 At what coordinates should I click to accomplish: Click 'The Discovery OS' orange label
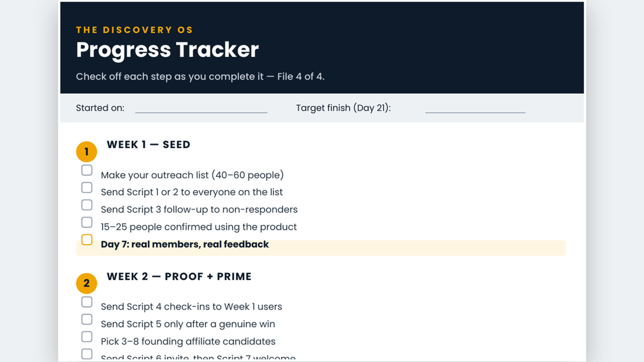click(x=134, y=30)
